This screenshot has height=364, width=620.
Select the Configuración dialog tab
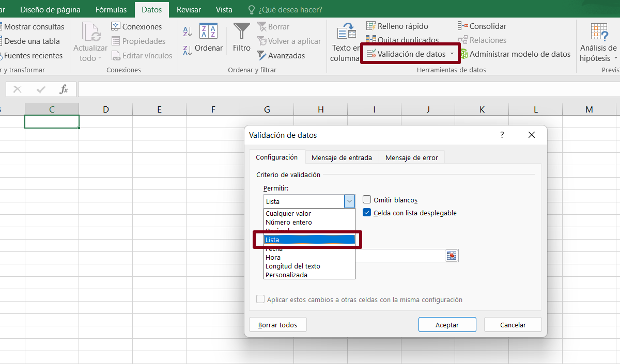[277, 157]
